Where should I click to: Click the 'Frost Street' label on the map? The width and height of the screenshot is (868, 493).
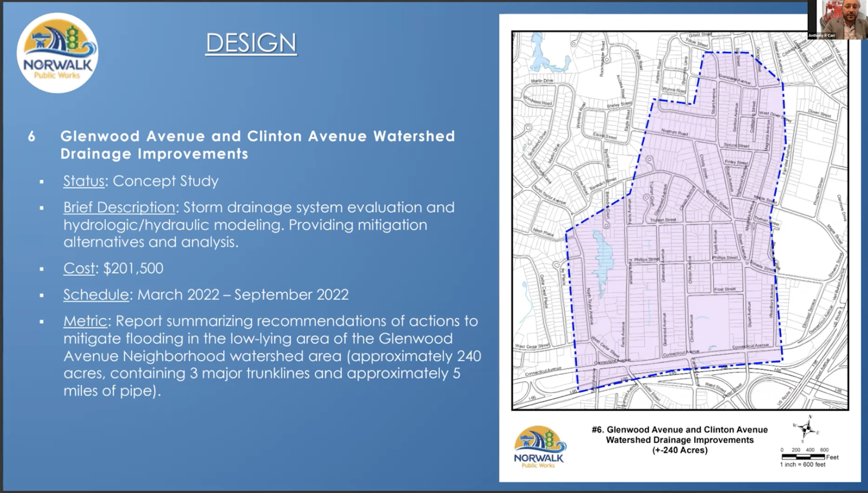[x=725, y=289]
